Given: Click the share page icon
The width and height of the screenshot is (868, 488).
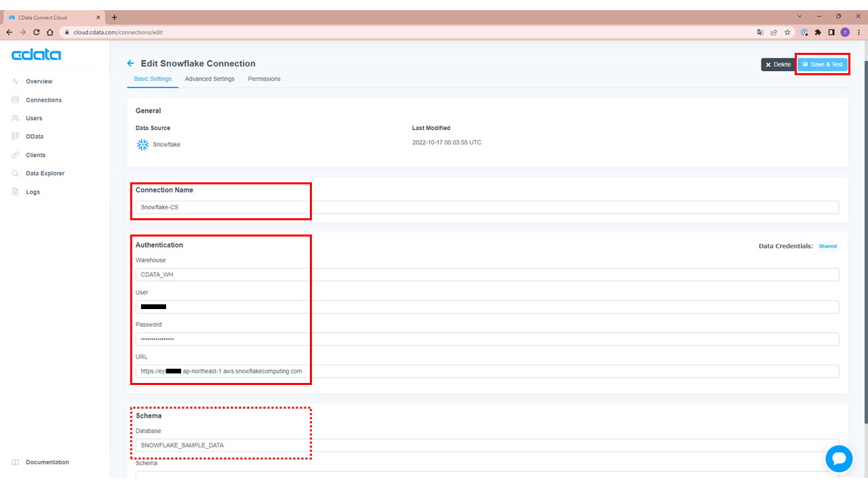Looking at the screenshot, I should point(774,32).
